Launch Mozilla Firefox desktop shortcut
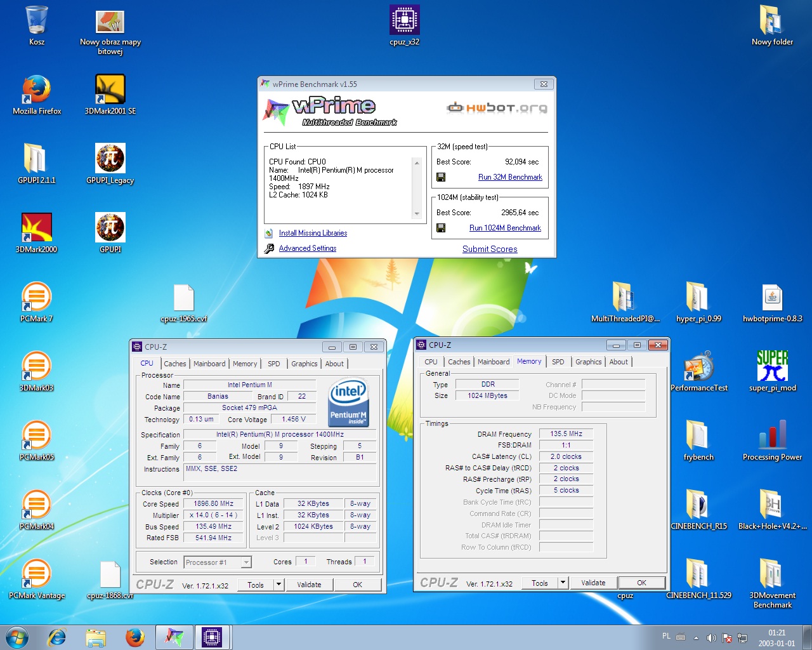This screenshot has height=650, width=812. pyautogui.click(x=37, y=95)
